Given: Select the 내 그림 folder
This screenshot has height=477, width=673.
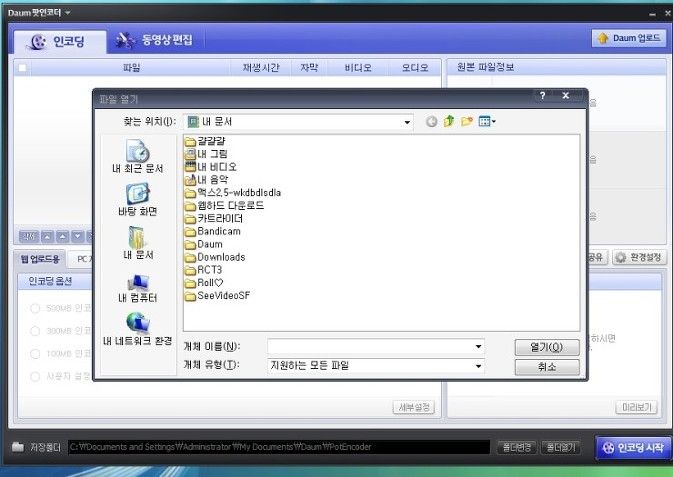Looking at the screenshot, I should 206,154.
